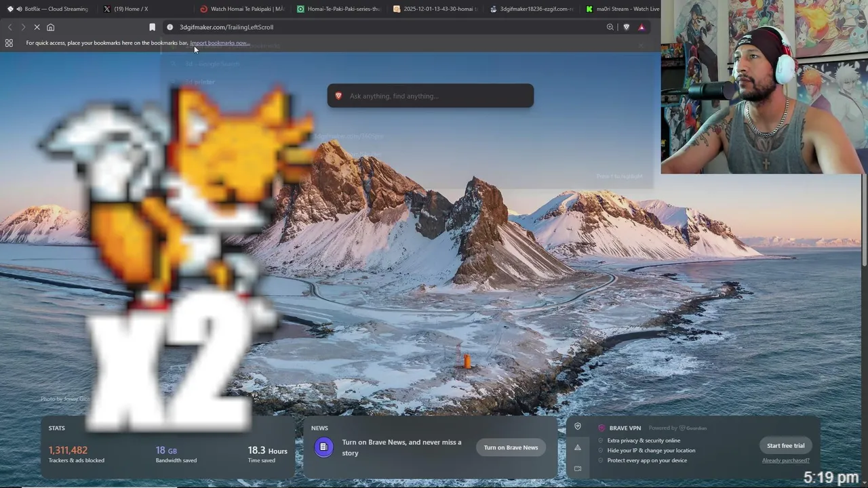Select the 2025-12-01-13-43-30-homai tab
The height and width of the screenshot is (488, 868).
(x=435, y=9)
